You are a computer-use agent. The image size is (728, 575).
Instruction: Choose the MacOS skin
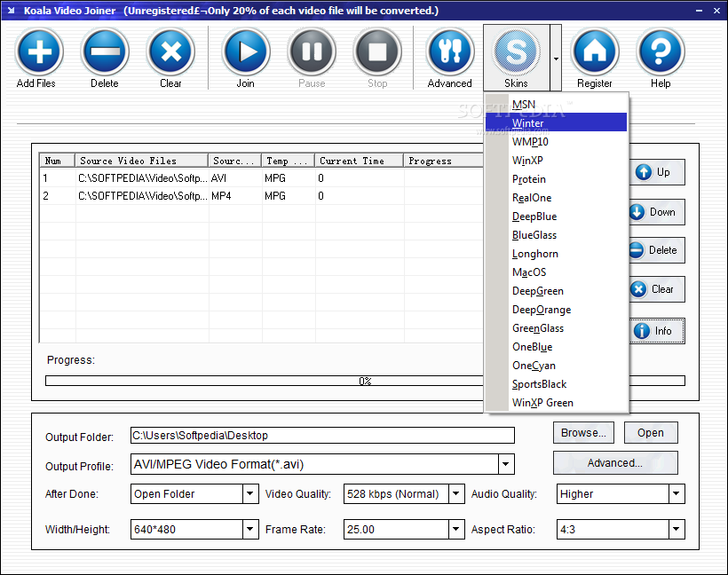coord(556,272)
